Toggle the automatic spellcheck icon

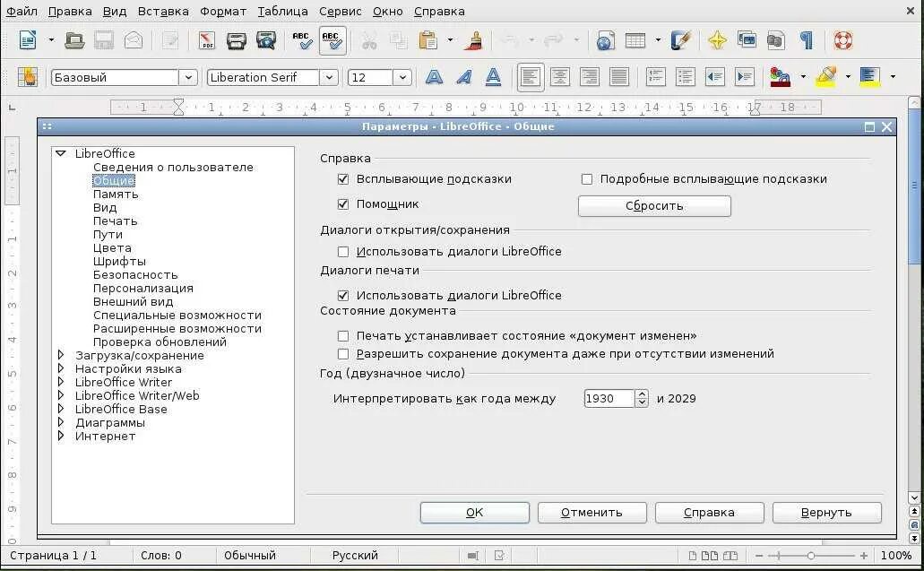pyautogui.click(x=332, y=40)
